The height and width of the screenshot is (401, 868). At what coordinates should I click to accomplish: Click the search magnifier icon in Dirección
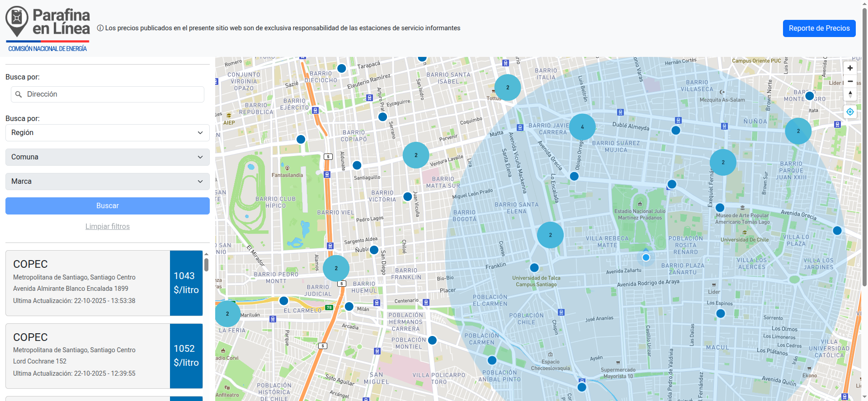click(19, 94)
